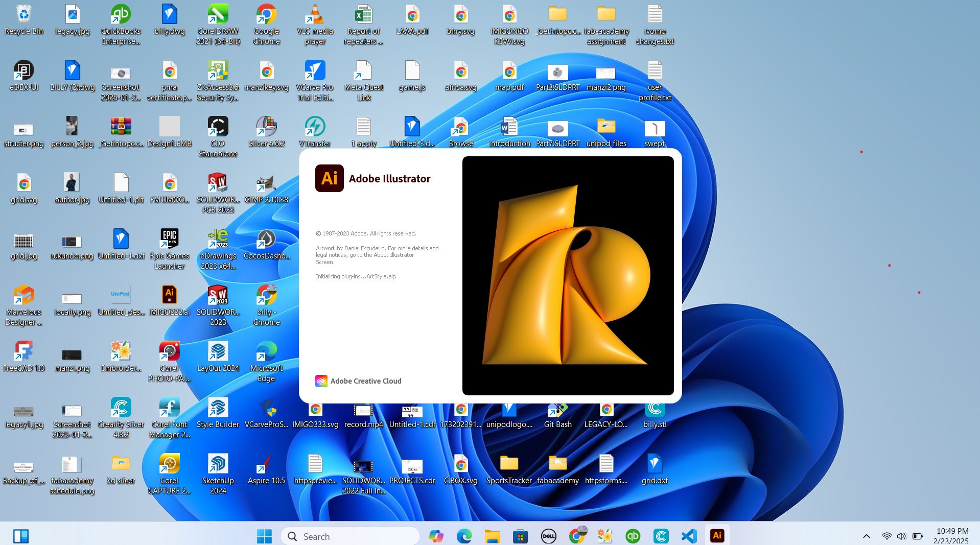Select the CLO Standalone desktop shortcut
This screenshot has width=980, height=545.
pyautogui.click(x=218, y=137)
